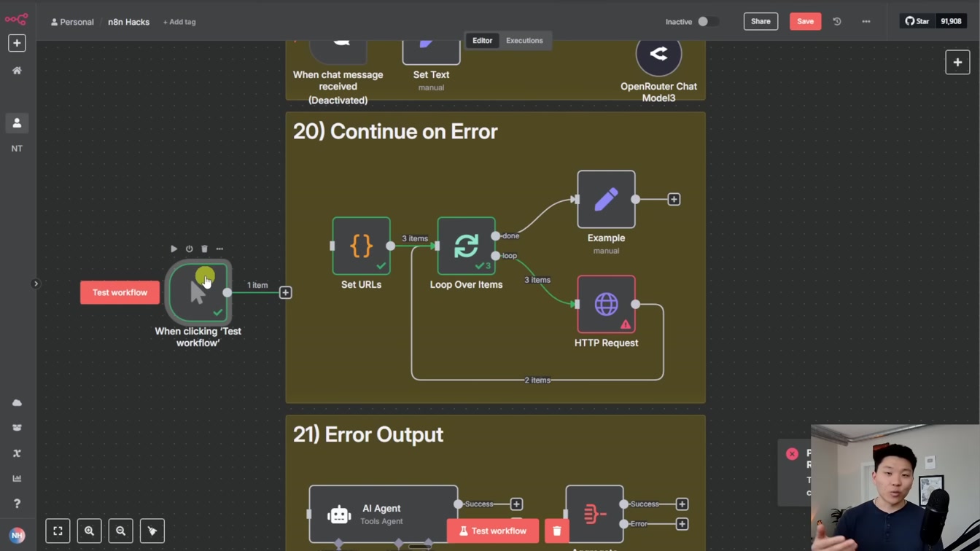Open the workflow options ellipsis menu
Viewport: 980px width, 551px height.
click(866, 21)
